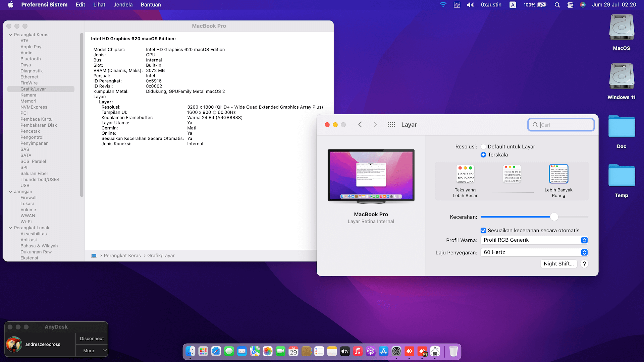644x362 pixels.
Task: Click the help question mark button
Action: [584, 264]
